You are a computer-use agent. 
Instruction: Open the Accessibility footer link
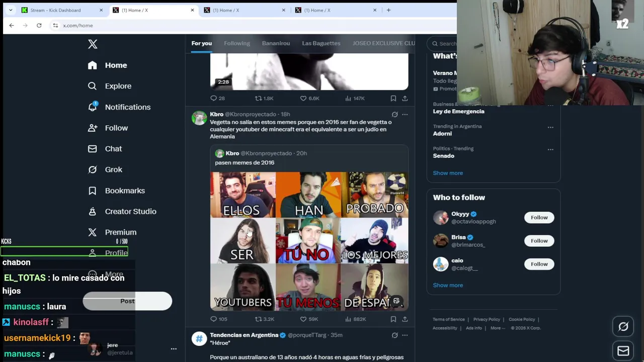(445, 328)
